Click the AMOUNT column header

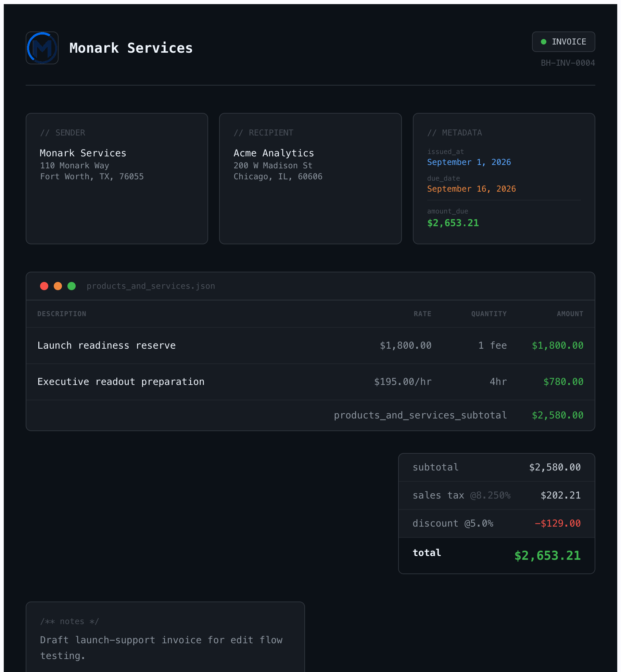click(x=570, y=314)
